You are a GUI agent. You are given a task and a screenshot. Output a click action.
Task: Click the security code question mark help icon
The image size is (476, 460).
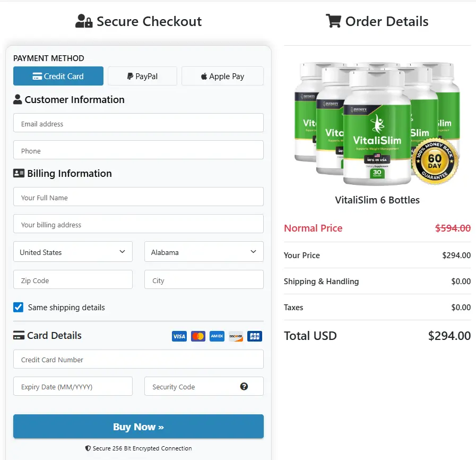pyautogui.click(x=244, y=387)
